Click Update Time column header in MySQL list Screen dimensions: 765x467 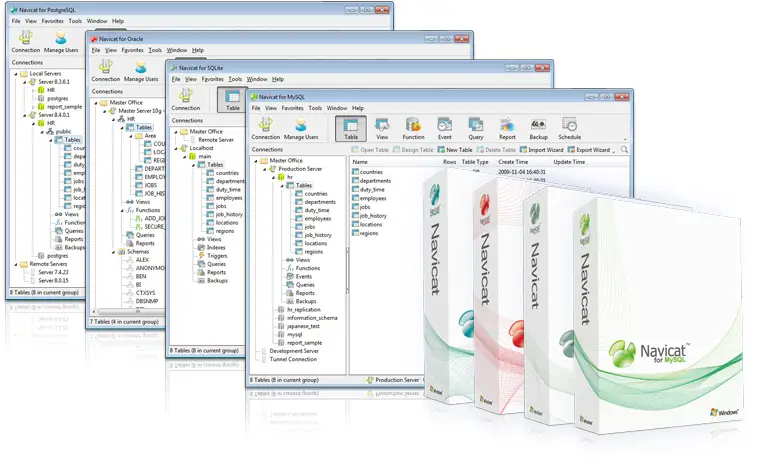click(x=569, y=162)
